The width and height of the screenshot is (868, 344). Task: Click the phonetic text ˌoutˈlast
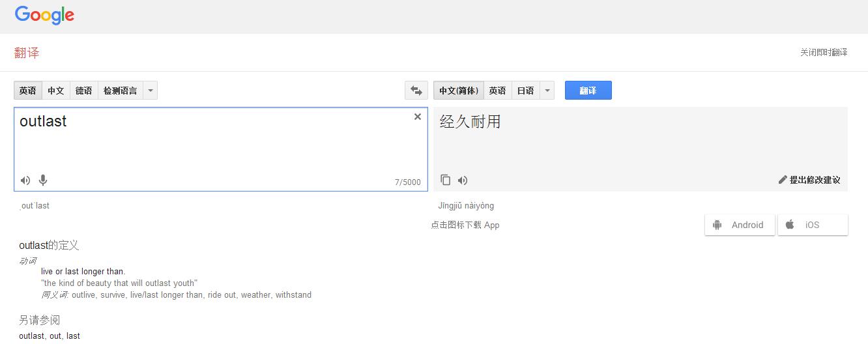click(35, 205)
